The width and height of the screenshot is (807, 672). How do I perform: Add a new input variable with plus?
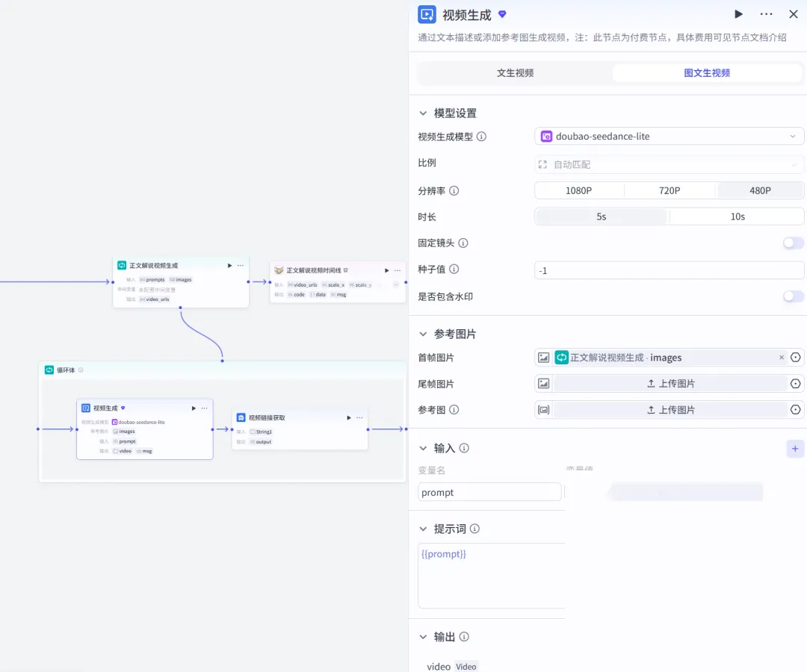(794, 449)
